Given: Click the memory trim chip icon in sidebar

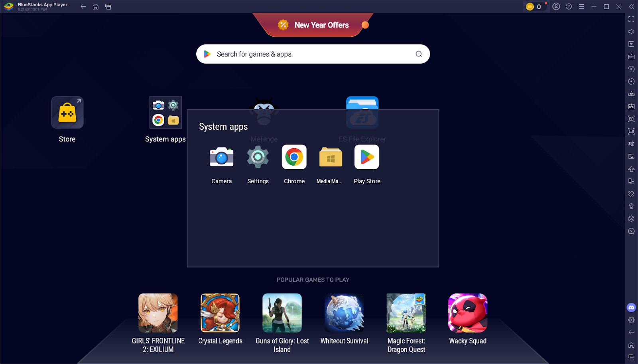Looking at the screenshot, I should pyautogui.click(x=631, y=94).
